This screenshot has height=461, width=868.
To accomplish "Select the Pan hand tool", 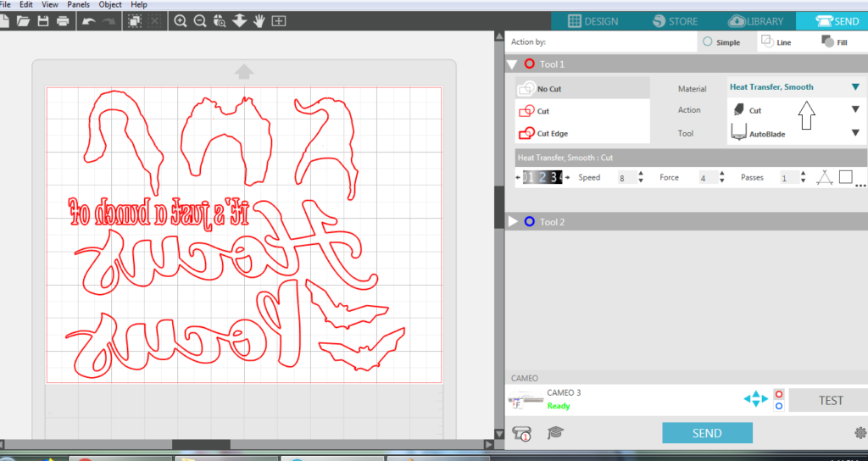I will coord(261,21).
